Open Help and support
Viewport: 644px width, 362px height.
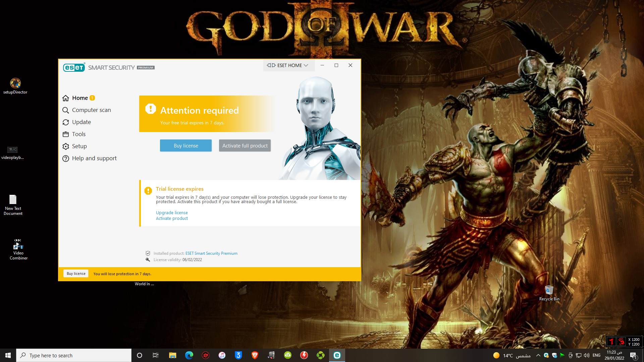tap(90, 158)
